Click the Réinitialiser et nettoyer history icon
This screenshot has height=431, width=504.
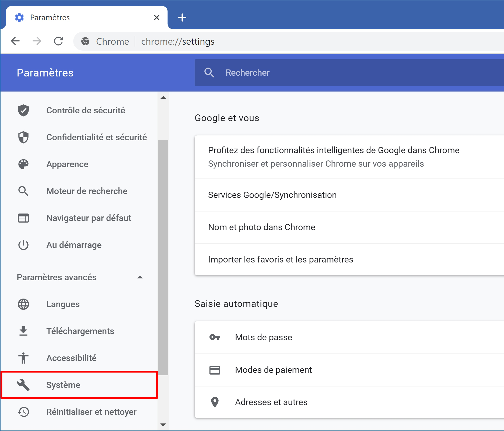coord(23,412)
